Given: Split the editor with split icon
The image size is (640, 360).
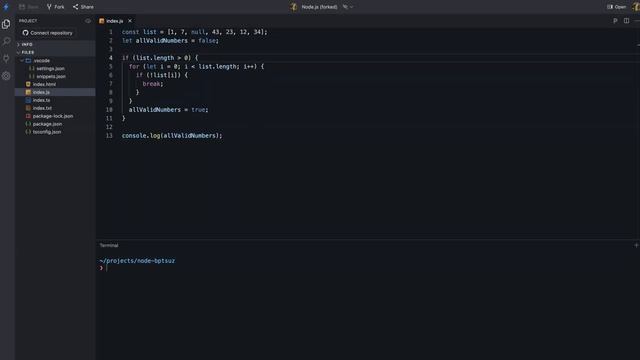Looking at the screenshot, I should click(x=626, y=21).
